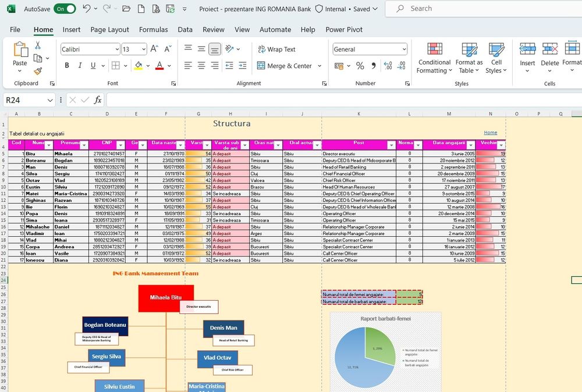
Task: Click the Search box
Action: tap(484, 9)
